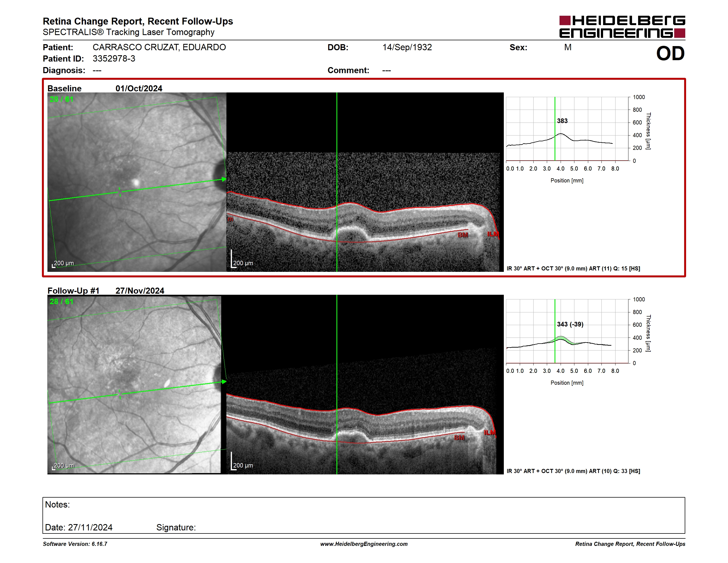
Task: Click Patient ID value '3352978-3'
Action: coord(114,59)
